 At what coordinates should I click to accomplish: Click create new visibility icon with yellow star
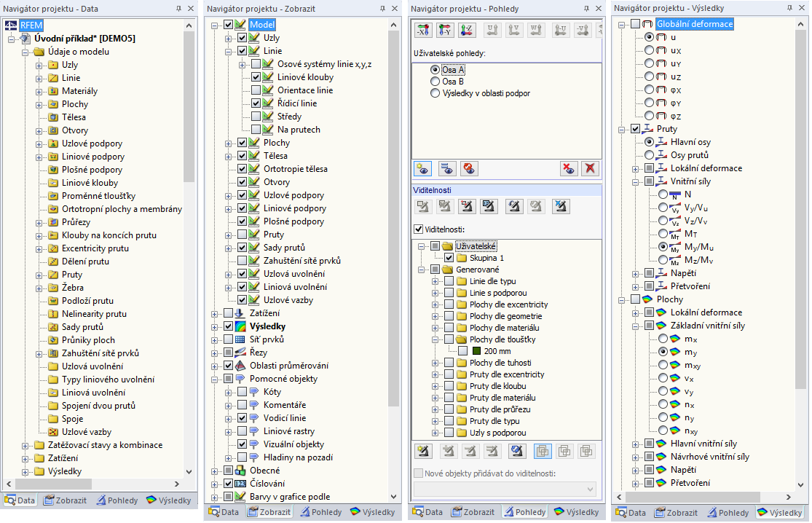click(424, 451)
